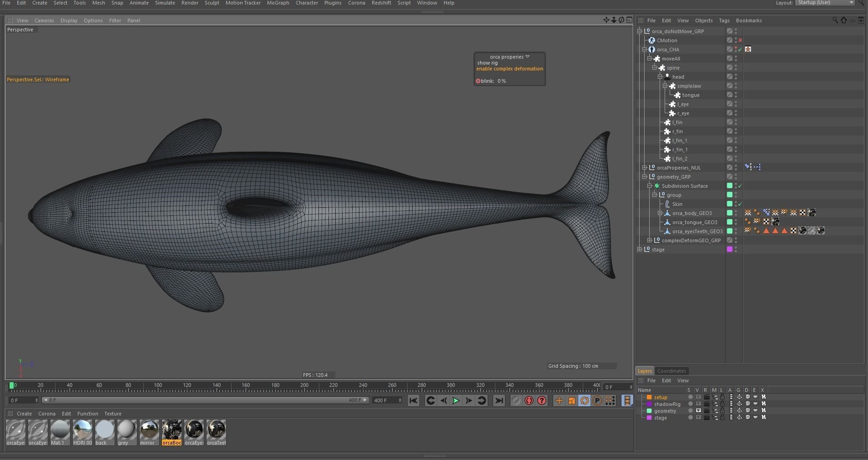The image size is (868, 460).
Task: Click the Record Active Objects red button
Action: tap(516, 400)
